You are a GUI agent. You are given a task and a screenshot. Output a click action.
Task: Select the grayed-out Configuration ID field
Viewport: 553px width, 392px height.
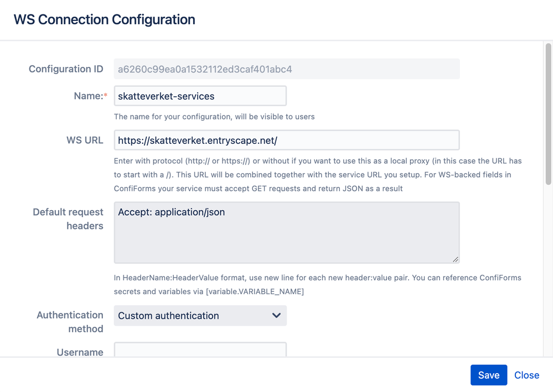286,69
